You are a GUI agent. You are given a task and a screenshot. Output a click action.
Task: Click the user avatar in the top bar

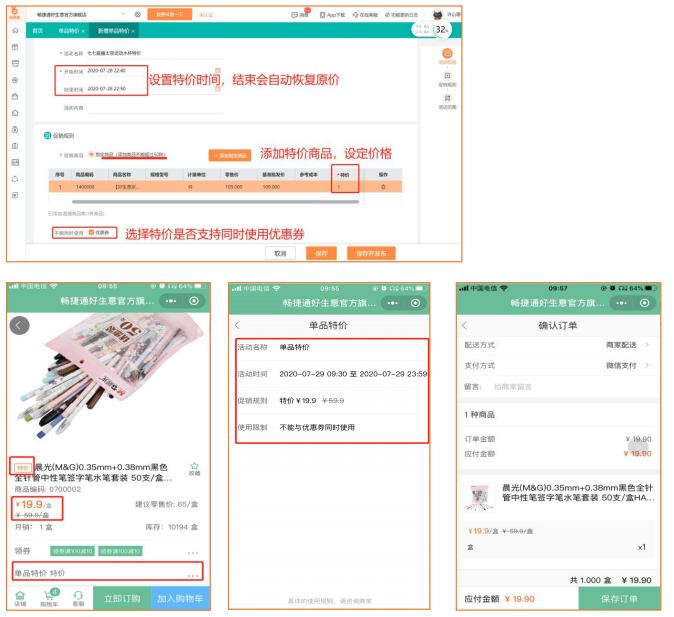click(438, 15)
